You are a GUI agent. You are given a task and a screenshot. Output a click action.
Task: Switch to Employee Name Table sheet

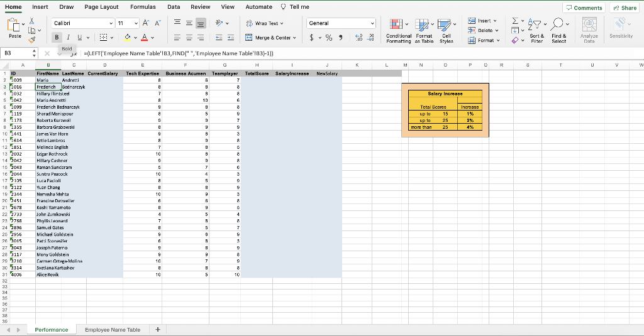[113, 330]
